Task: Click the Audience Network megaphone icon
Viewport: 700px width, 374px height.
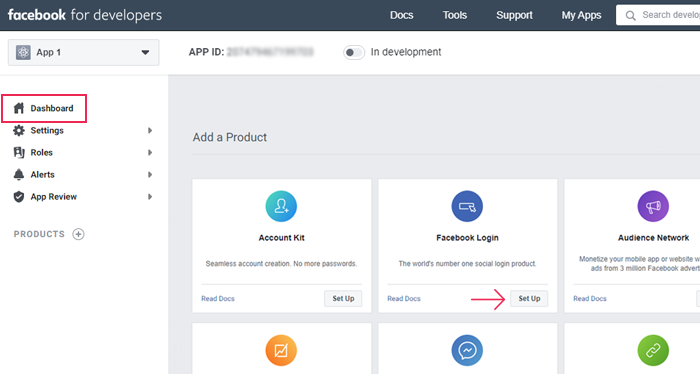Action: (653, 206)
